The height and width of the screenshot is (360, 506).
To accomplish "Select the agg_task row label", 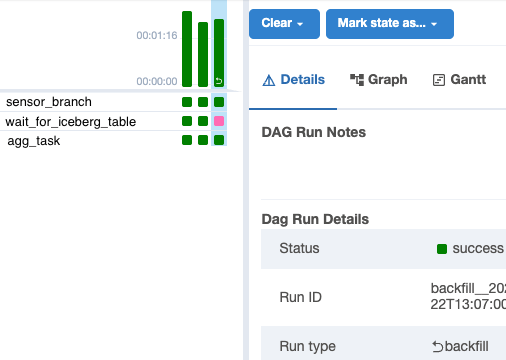I will tap(34, 141).
